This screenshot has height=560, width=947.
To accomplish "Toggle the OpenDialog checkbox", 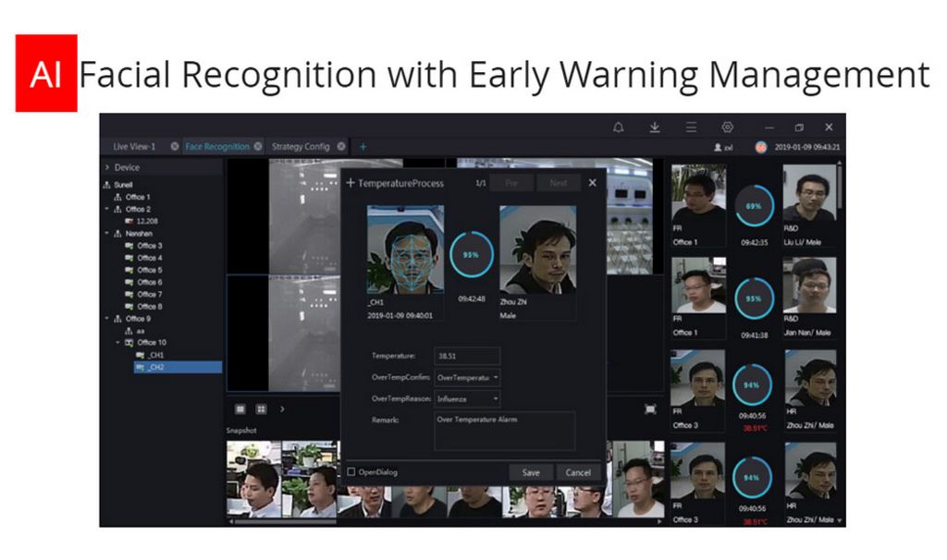I will pos(351,472).
